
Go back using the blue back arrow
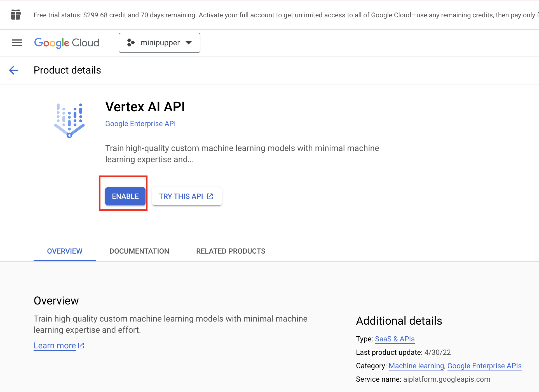tap(13, 70)
